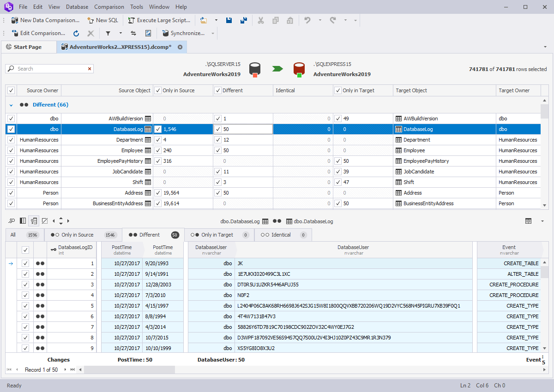554x392 pixels.
Task: Click the vertical split view layout icon
Action: [23, 221]
